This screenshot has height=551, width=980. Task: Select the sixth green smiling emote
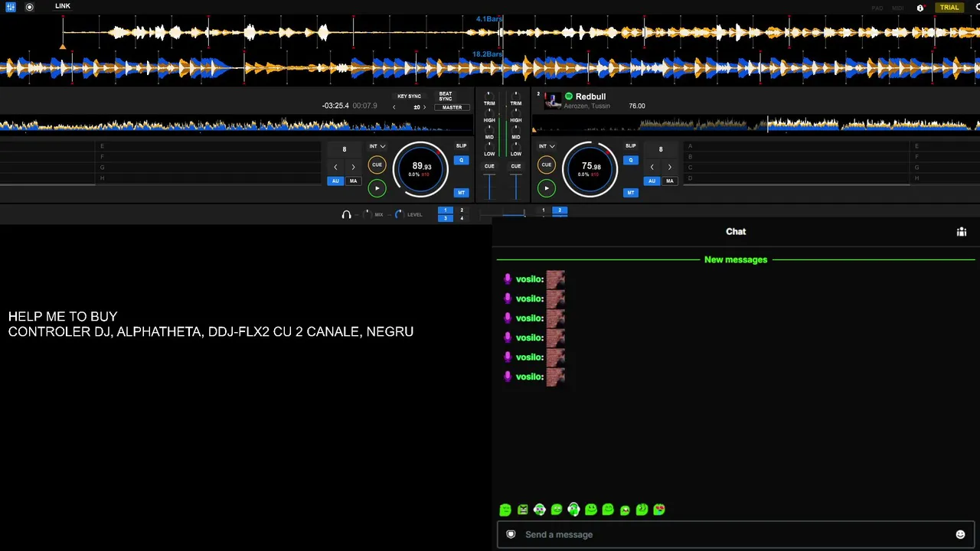591,510
